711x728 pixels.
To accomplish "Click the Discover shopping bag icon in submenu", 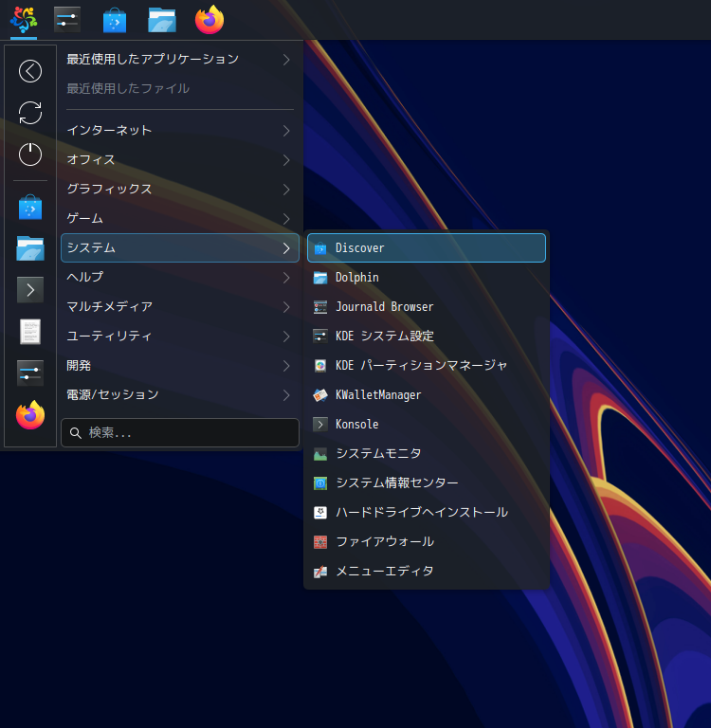I will click(x=320, y=248).
